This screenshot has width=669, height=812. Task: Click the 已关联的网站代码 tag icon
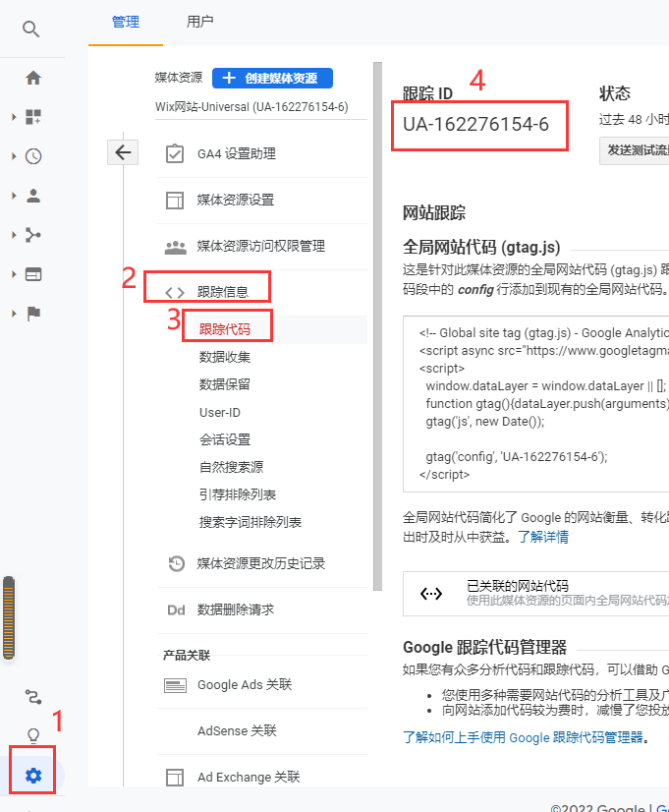pyautogui.click(x=431, y=594)
